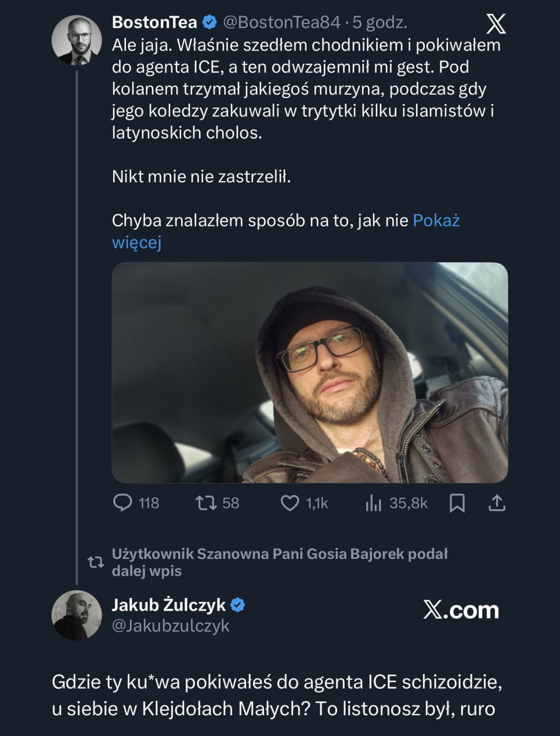Click the reply comment bubble icon
The image size is (560, 736).
[122, 503]
